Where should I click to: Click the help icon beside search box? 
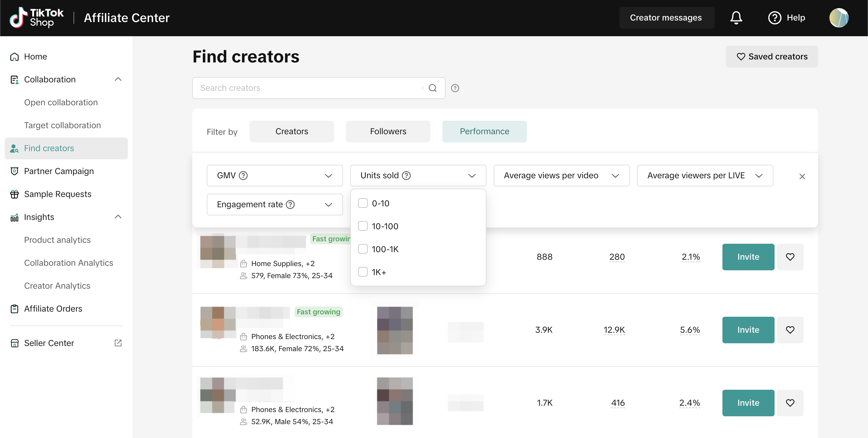click(455, 88)
